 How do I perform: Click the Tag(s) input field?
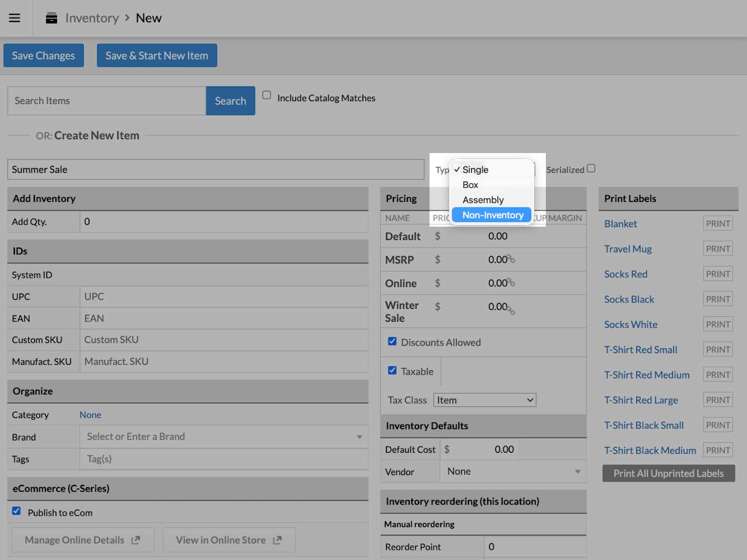pyautogui.click(x=224, y=459)
